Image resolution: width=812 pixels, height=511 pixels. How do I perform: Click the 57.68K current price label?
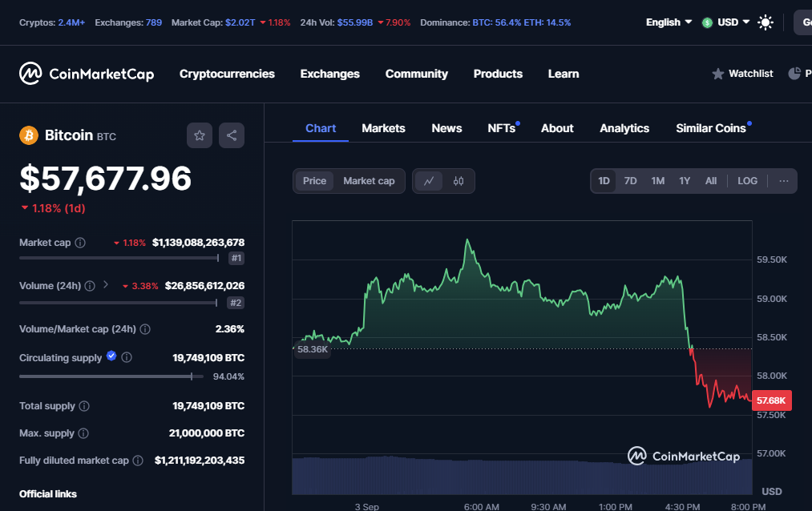point(771,400)
